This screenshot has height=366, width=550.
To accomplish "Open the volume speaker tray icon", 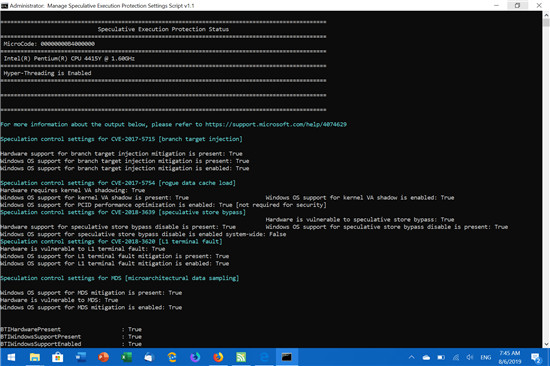I will click(470, 358).
